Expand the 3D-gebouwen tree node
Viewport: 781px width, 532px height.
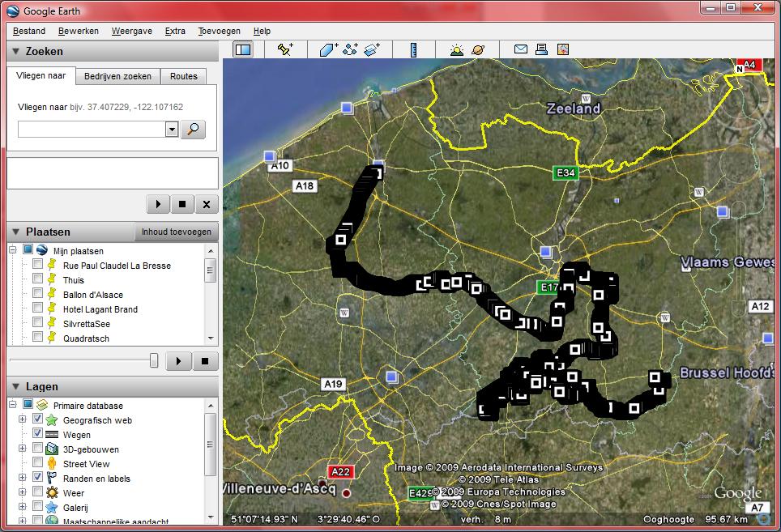coord(23,448)
